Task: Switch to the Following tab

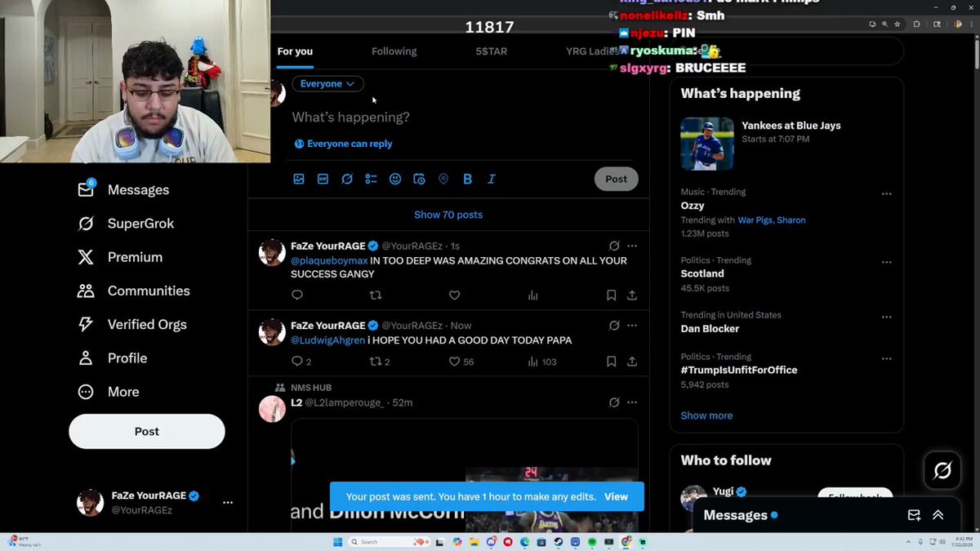Action: coord(394,51)
